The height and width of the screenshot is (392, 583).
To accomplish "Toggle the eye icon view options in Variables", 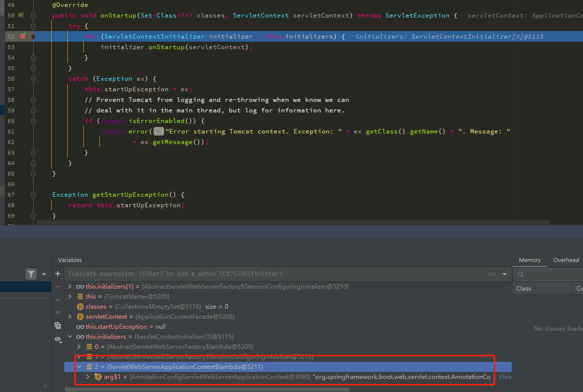I will coord(58,339).
